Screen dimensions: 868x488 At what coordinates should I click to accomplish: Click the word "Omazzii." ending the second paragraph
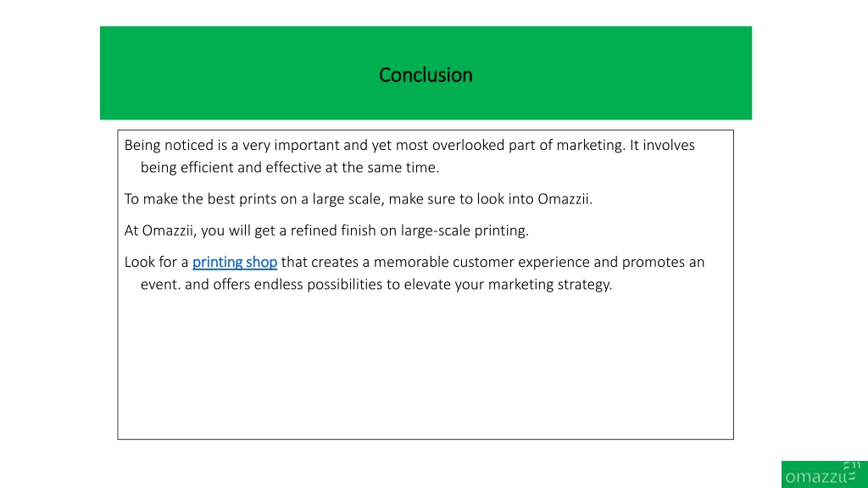[565, 199]
